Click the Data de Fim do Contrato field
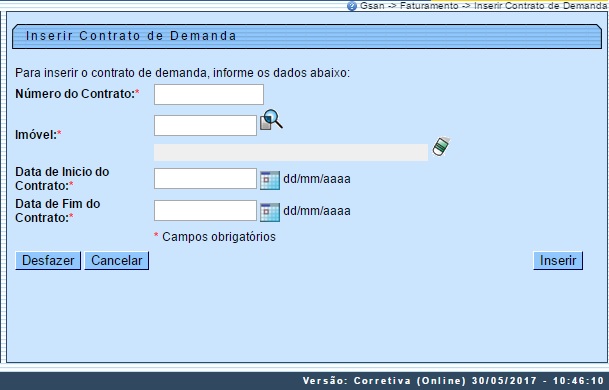 point(205,210)
